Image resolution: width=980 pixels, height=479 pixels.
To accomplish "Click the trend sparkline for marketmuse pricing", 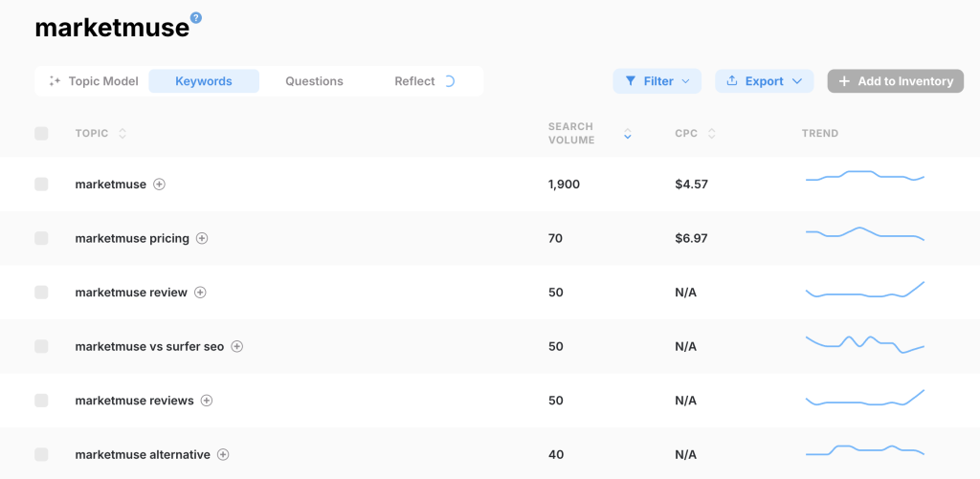I will tap(865, 233).
